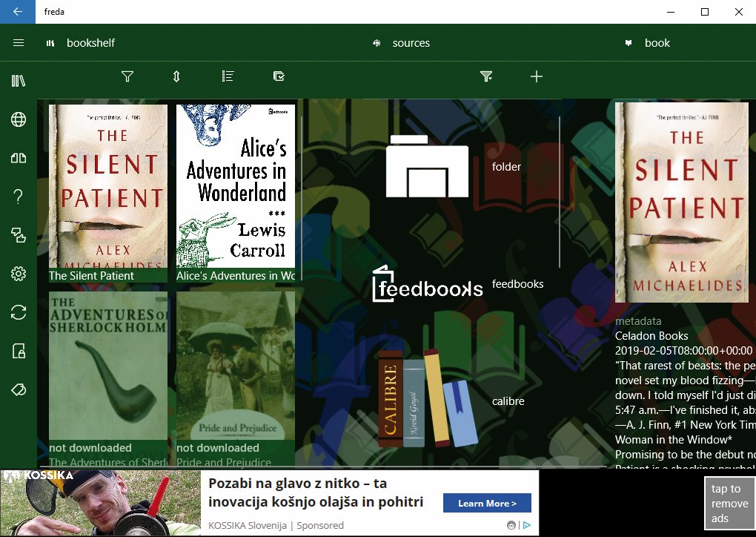Click the sources filter icon
This screenshot has width=756, height=537.
click(x=486, y=76)
